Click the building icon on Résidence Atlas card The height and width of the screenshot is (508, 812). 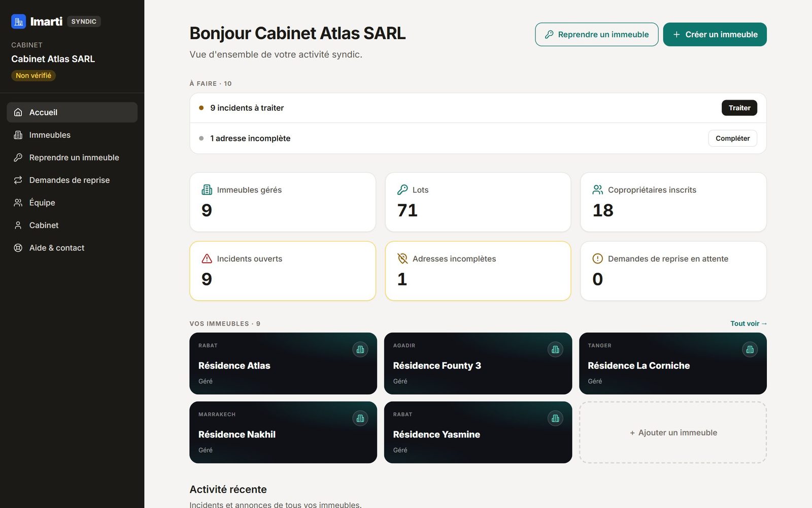click(x=360, y=350)
